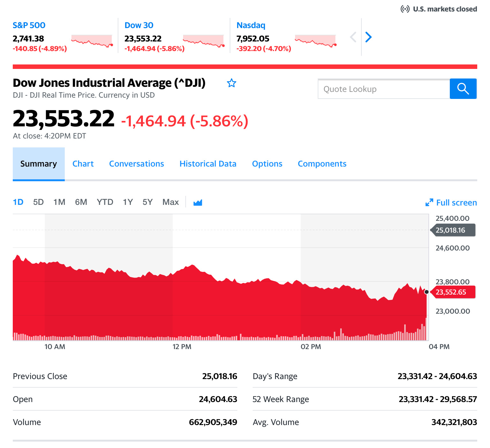The width and height of the screenshot is (490, 448).
Task: Show next market indices with right chevron
Action: [368, 37]
